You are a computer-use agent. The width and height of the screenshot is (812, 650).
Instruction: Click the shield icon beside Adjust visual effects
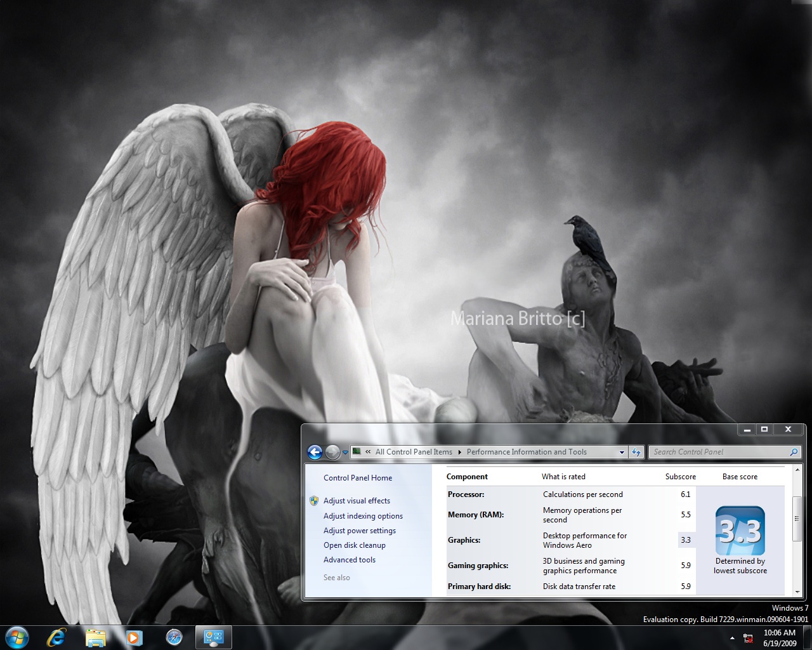coord(314,501)
